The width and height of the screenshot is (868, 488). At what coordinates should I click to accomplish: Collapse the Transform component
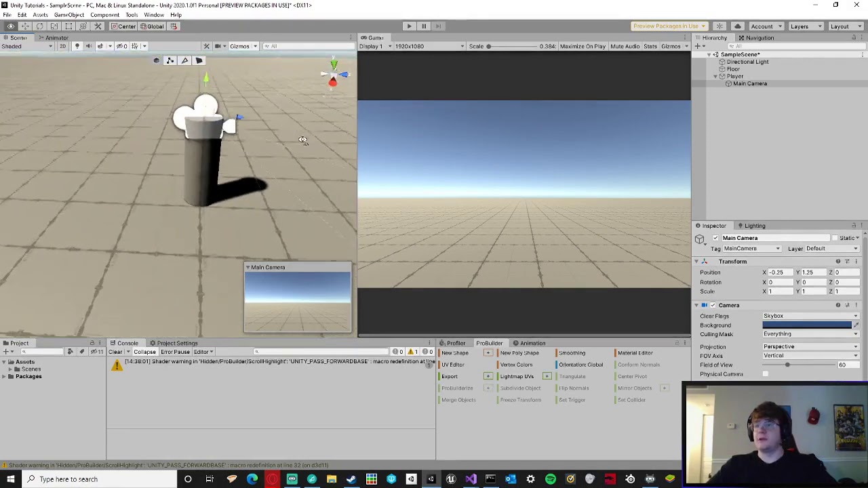tap(696, 262)
